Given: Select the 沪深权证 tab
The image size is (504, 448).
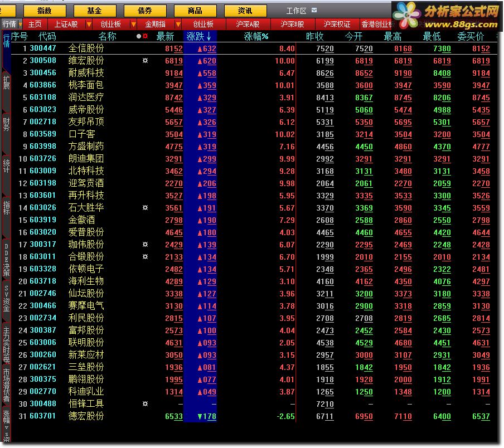Looking at the screenshot, I should pyautogui.click(x=337, y=24).
